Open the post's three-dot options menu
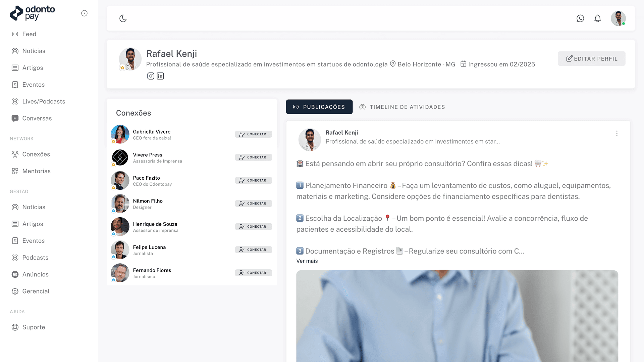Viewport: 644px width, 362px height. tap(616, 133)
